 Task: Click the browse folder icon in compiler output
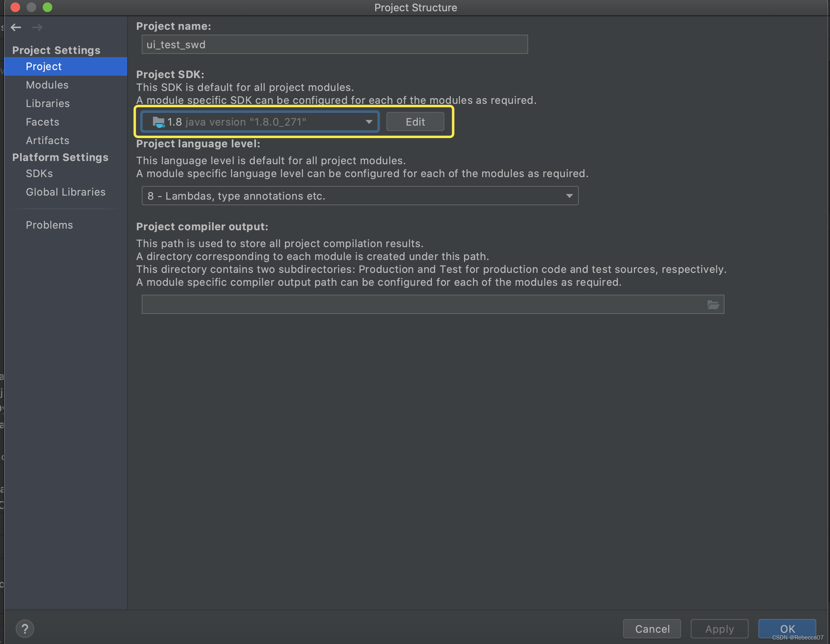[x=713, y=305]
